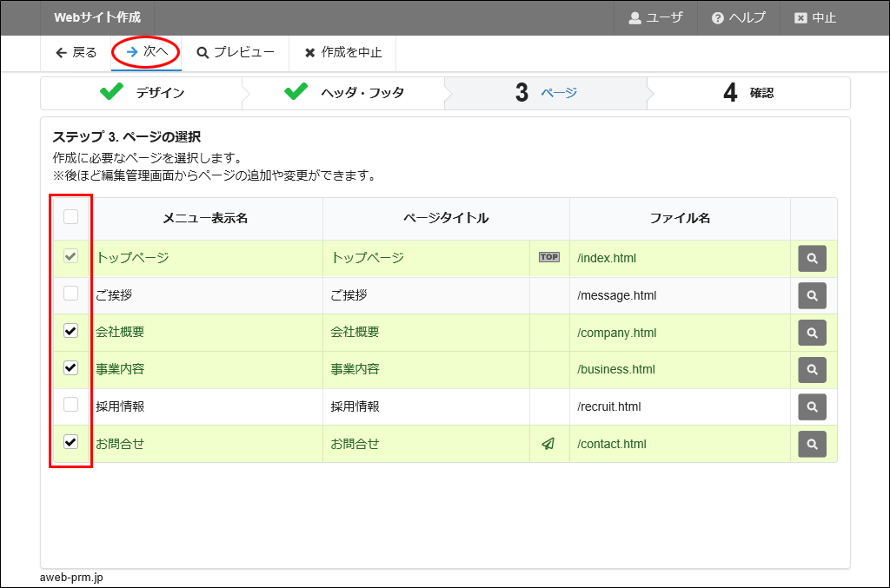Preview 採用情報 page using magnifier icon
The image size is (890, 588).
(812, 406)
